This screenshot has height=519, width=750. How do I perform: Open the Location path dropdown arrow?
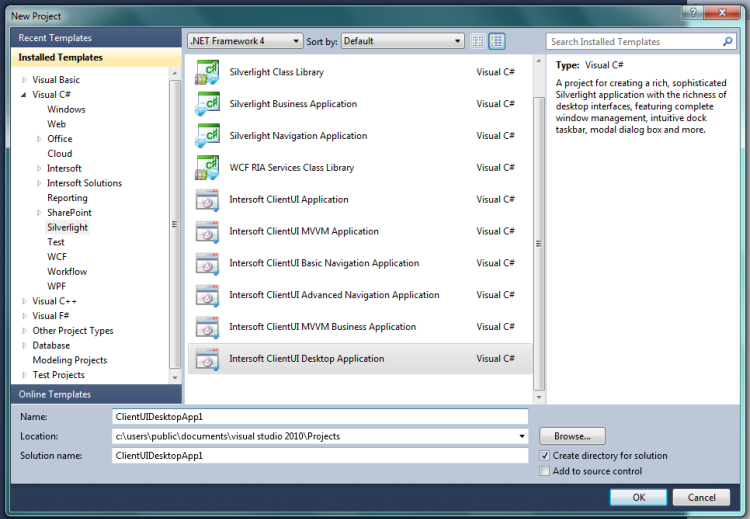coord(522,436)
